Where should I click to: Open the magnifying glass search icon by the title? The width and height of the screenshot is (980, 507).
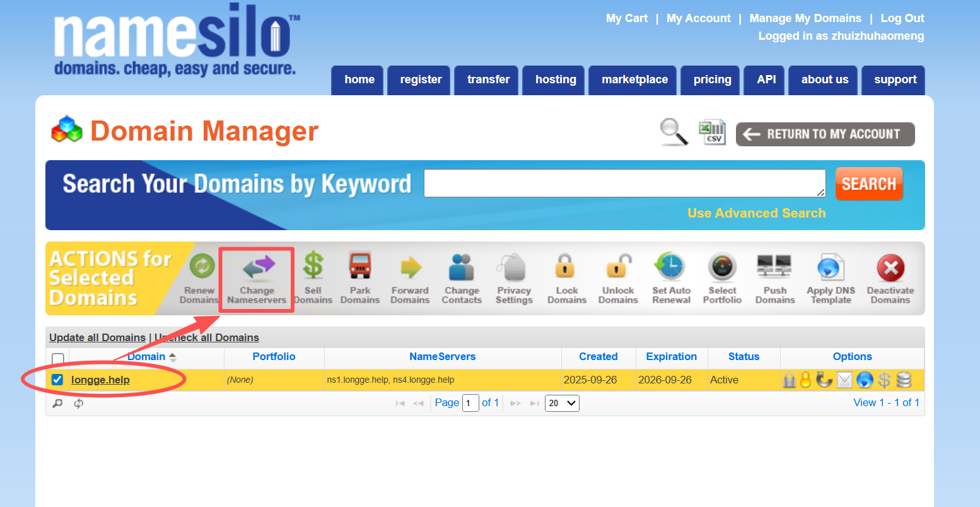pos(674,132)
